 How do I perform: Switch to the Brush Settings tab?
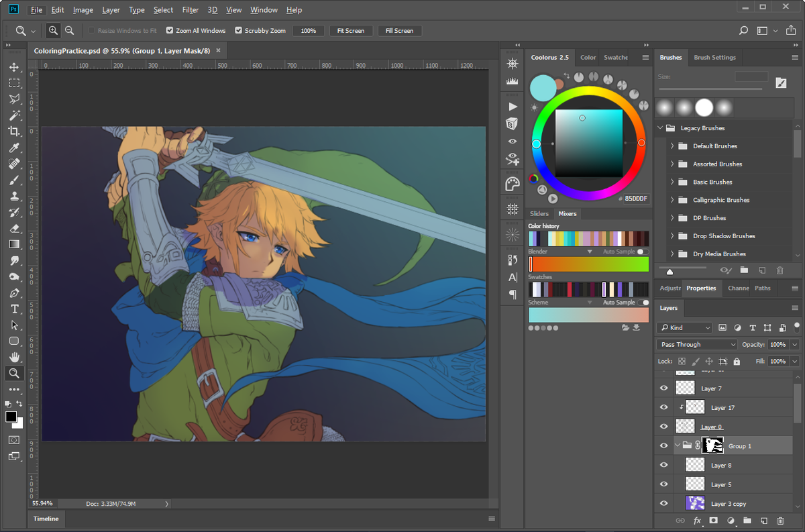coord(714,58)
